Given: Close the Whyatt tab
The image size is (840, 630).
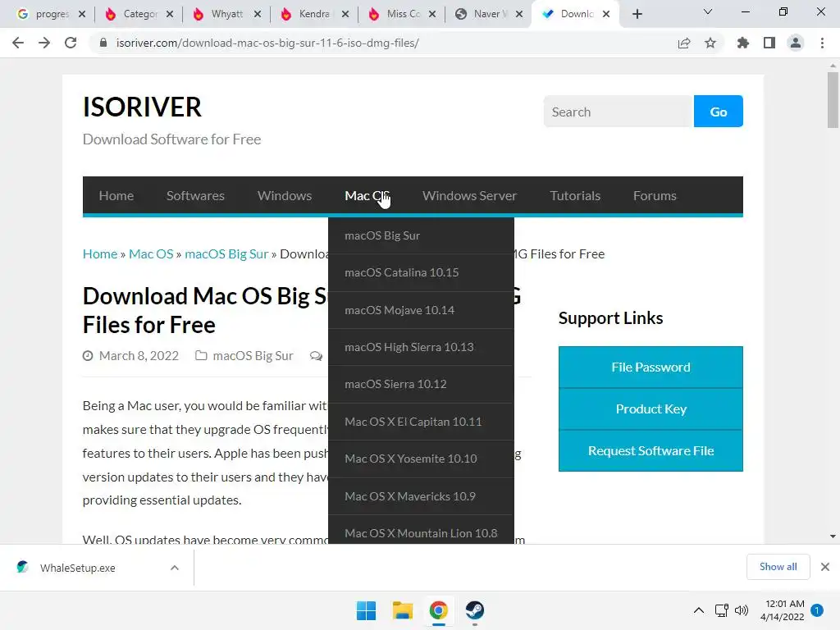Looking at the screenshot, I should coord(258,14).
